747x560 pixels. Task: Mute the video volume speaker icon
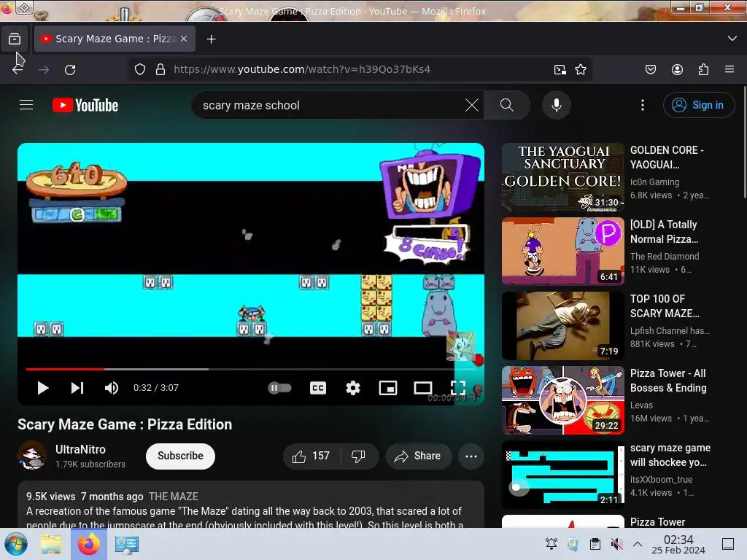(x=112, y=388)
